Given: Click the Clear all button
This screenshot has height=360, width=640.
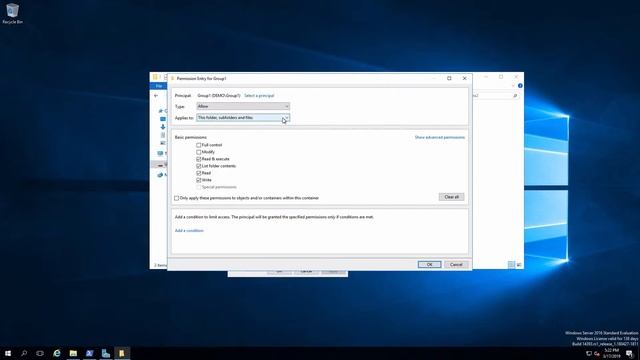Looking at the screenshot, I should coord(451,197).
